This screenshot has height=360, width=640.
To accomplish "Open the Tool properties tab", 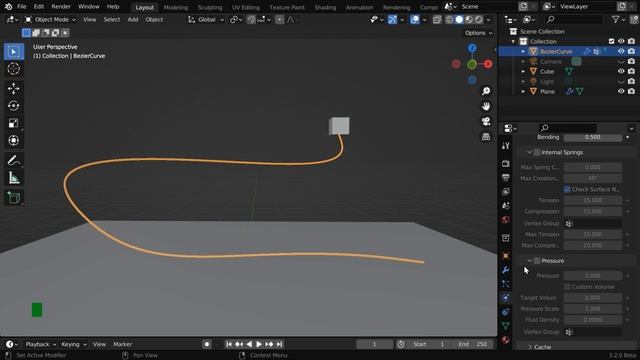I will coord(506,146).
